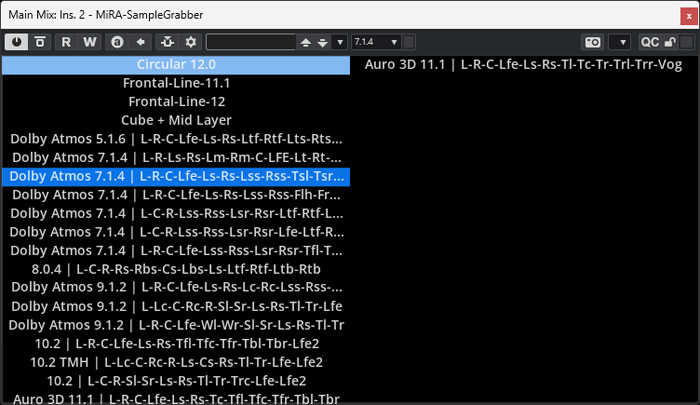Screen dimensions: 700x405
Task: Select Dolby Atmos 7.1.4 row ending Tfl-T
Action: coord(176,251)
